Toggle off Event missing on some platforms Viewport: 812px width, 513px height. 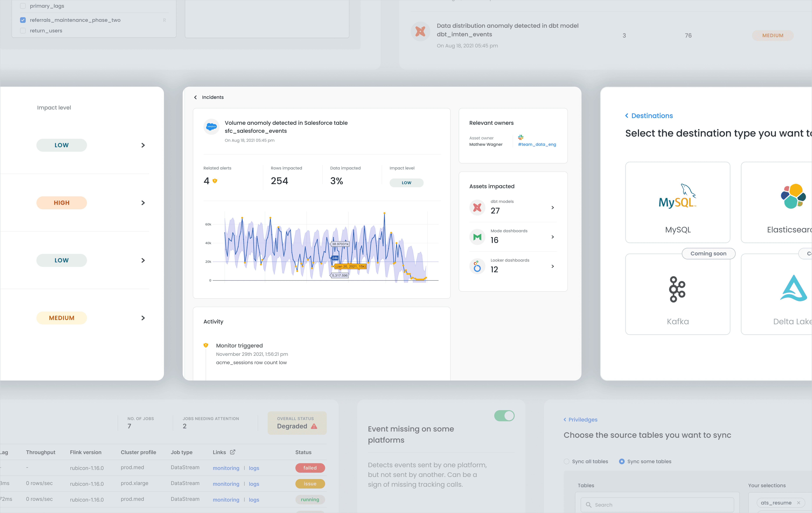pyautogui.click(x=504, y=416)
